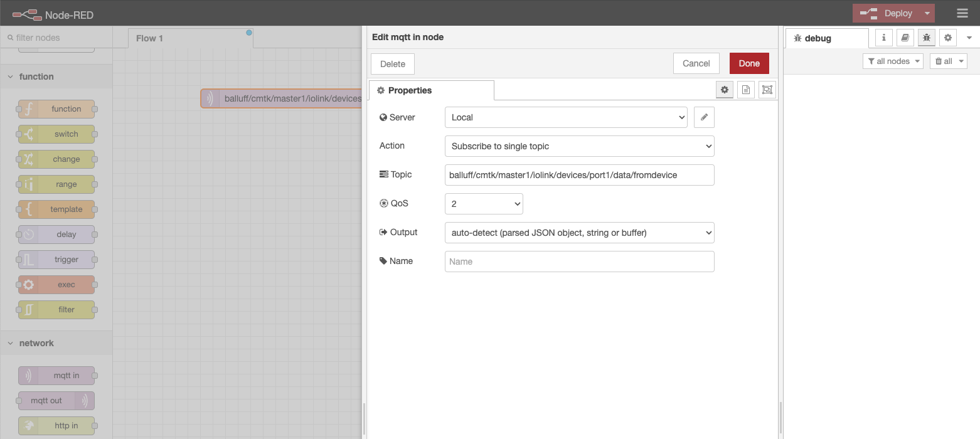Delete the mqtt in node
The image size is (980, 439).
pyautogui.click(x=392, y=63)
